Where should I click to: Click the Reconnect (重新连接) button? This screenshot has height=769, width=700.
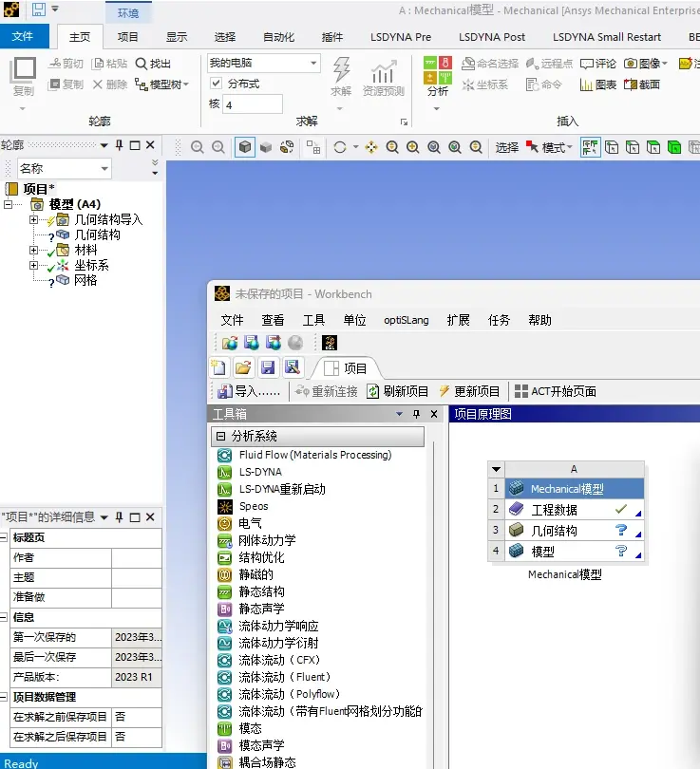tap(326, 391)
